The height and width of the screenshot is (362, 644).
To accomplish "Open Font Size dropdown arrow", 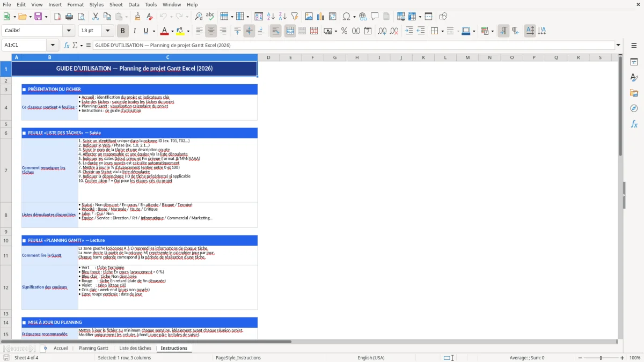I will (x=108, y=31).
